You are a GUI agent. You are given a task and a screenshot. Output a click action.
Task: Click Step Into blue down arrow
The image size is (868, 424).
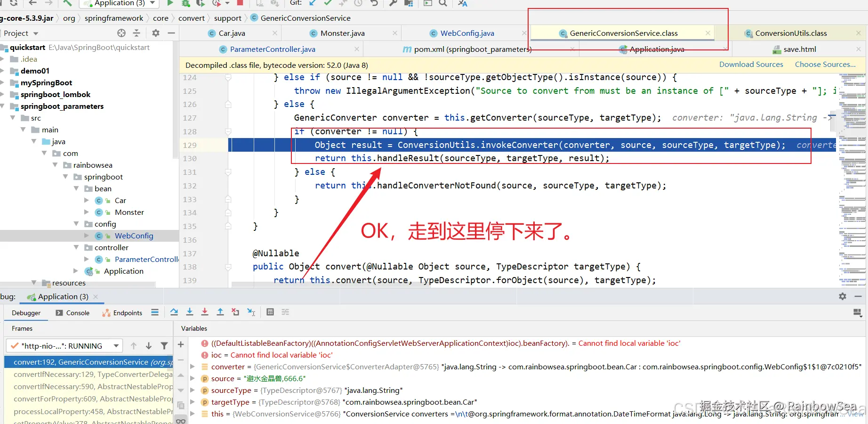click(190, 312)
